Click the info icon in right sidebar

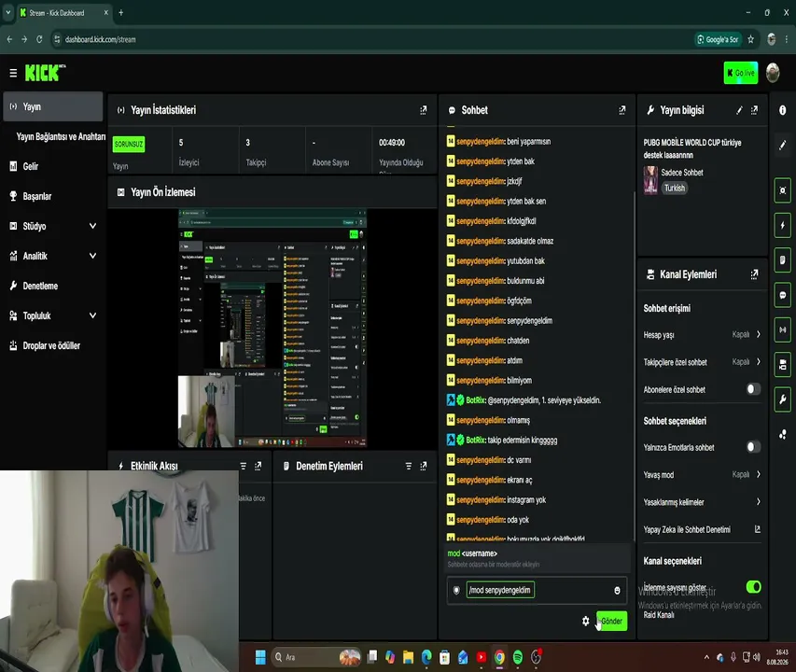782,110
